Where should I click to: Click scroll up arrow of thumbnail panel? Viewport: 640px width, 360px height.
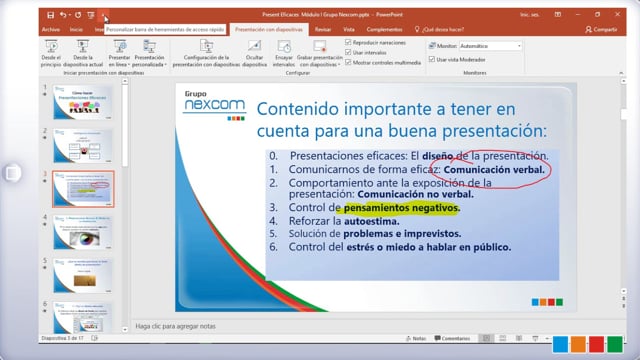point(125,81)
